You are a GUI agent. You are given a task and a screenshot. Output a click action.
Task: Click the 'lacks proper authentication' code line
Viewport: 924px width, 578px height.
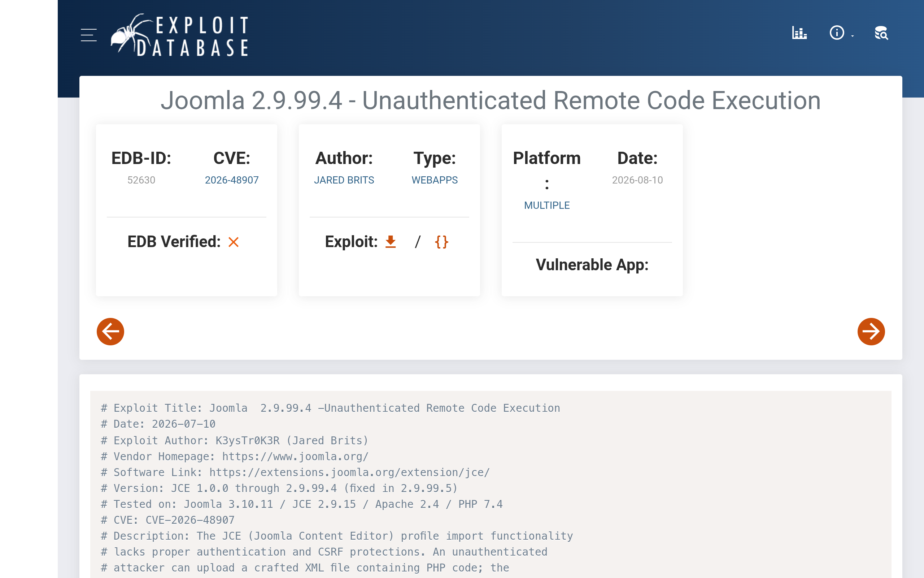[x=324, y=552]
